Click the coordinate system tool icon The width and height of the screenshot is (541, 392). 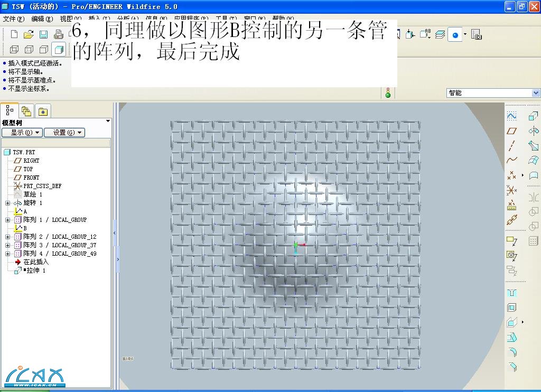pos(511,190)
